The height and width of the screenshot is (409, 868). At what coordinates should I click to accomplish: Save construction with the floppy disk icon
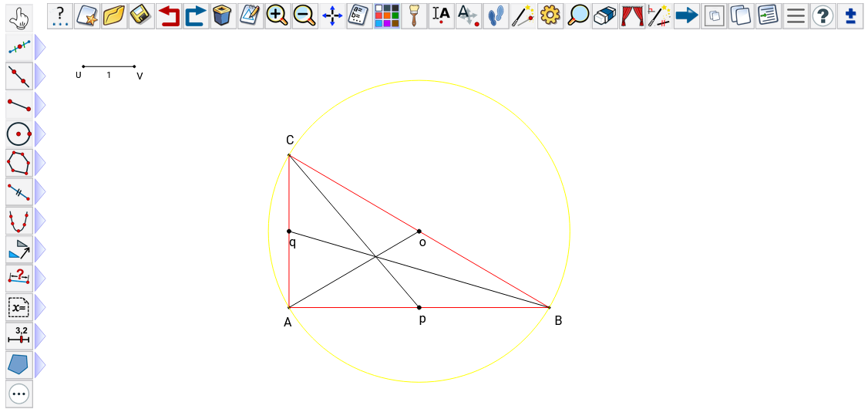click(143, 16)
